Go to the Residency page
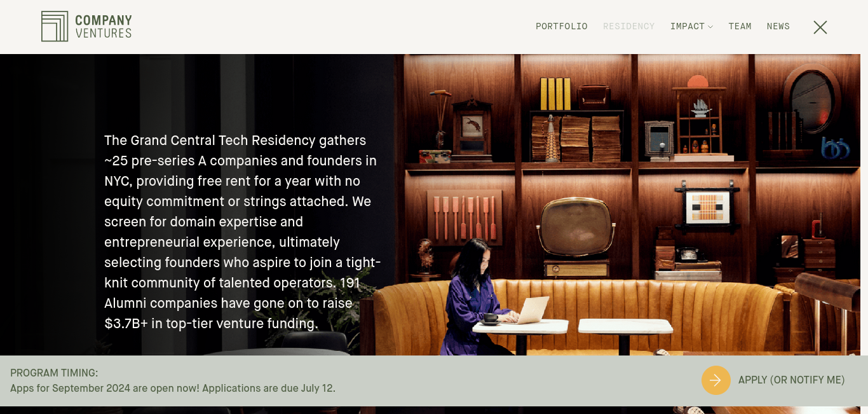Viewport: 868px width, 414px height. point(629,27)
